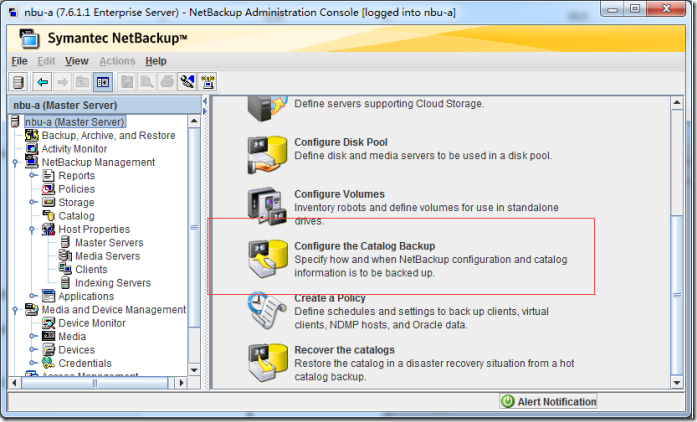Open the File menu

tap(20, 61)
